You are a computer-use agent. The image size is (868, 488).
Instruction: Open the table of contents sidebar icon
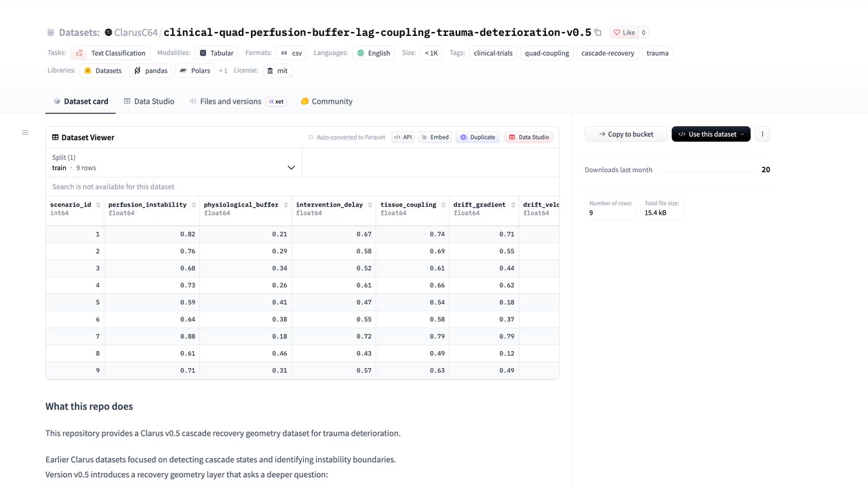tap(25, 132)
